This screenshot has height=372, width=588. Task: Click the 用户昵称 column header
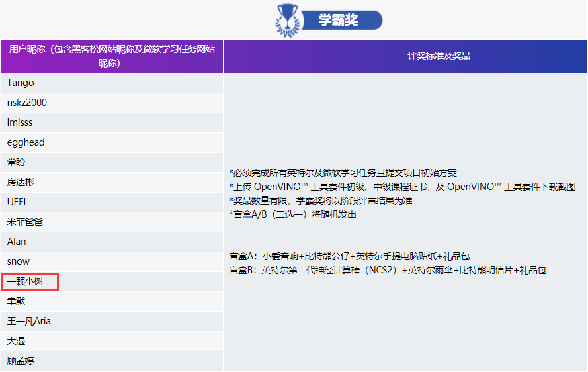[x=112, y=56]
